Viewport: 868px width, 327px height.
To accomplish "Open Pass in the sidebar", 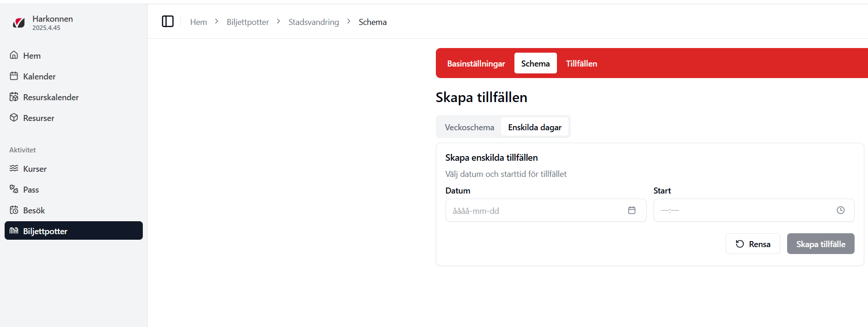I will click(x=31, y=190).
